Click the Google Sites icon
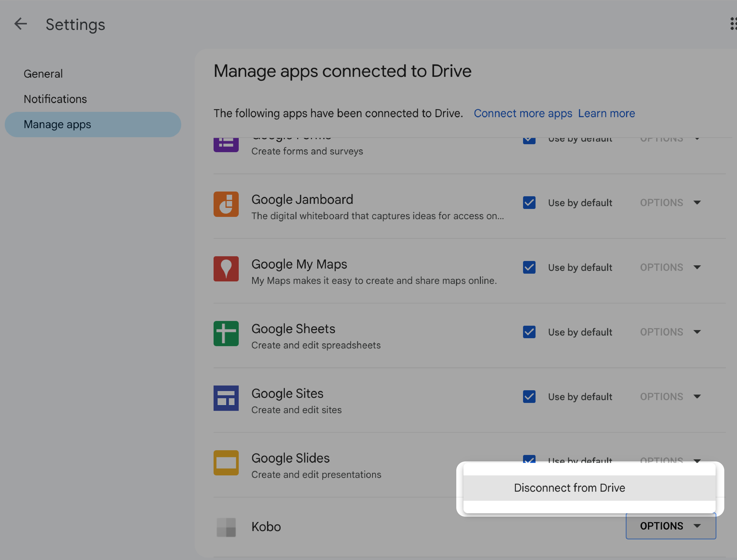 pyautogui.click(x=226, y=398)
